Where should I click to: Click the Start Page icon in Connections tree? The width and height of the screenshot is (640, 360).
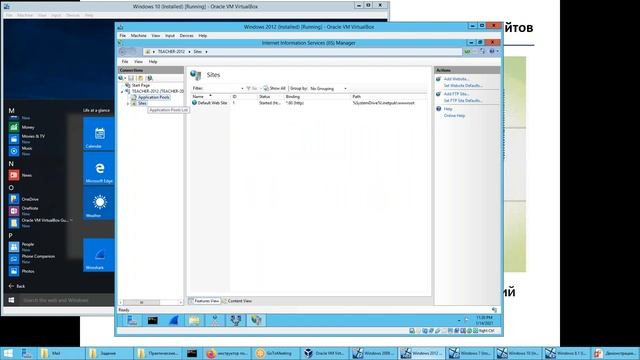coord(127,85)
